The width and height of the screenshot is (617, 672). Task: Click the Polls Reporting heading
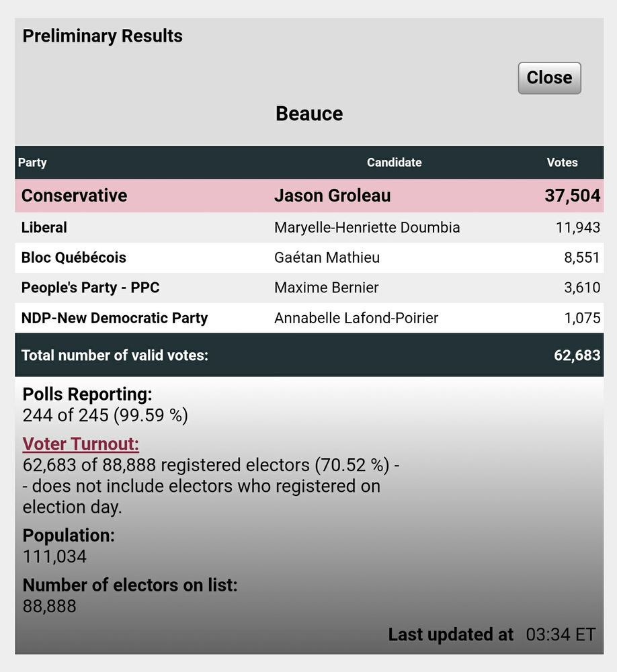click(87, 394)
